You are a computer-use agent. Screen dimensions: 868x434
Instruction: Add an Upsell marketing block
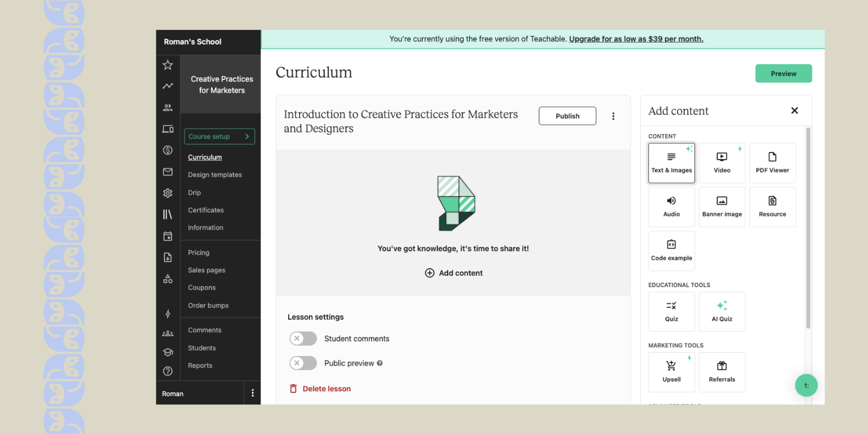point(671,372)
